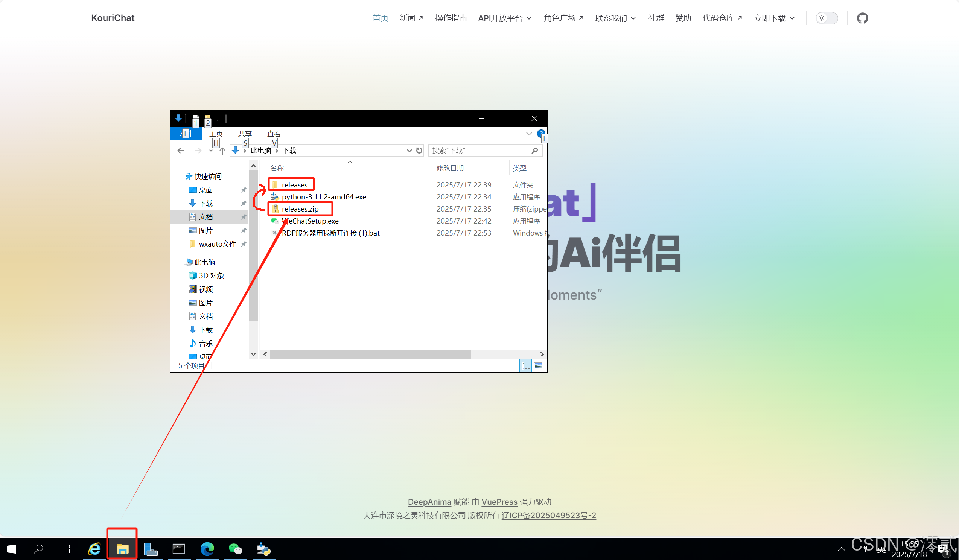This screenshot has height=560, width=959.
Task: Click the KouriChat site title
Action: pyautogui.click(x=113, y=18)
